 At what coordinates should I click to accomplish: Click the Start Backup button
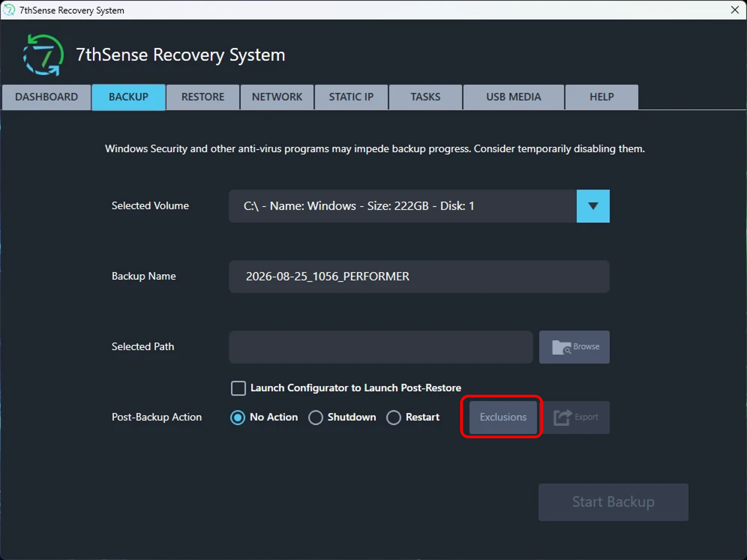click(x=613, y=502)
